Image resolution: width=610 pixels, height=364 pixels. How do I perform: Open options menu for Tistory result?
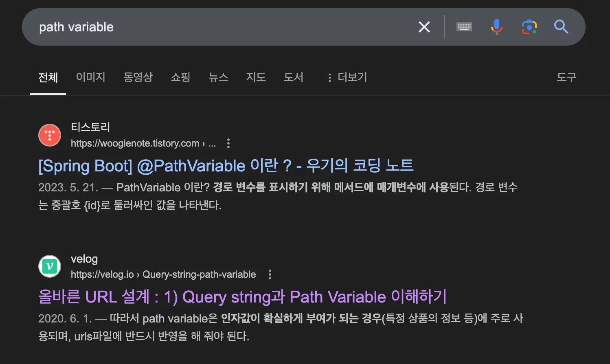click(x=228, y=143)
